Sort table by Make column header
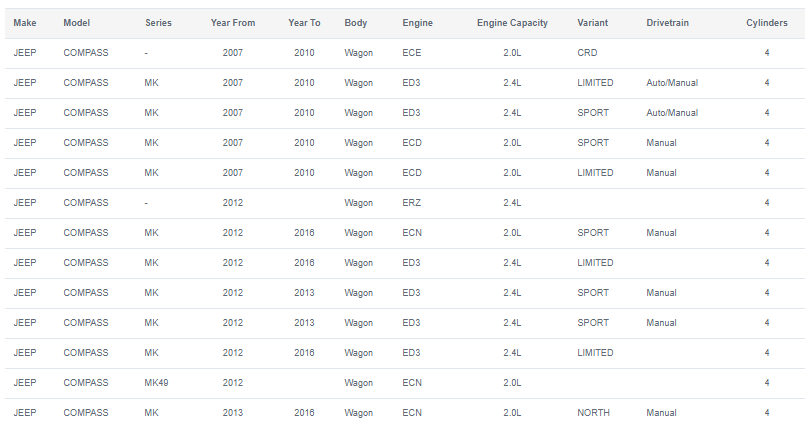The image size is (810, 443). (x=25, y=23)
